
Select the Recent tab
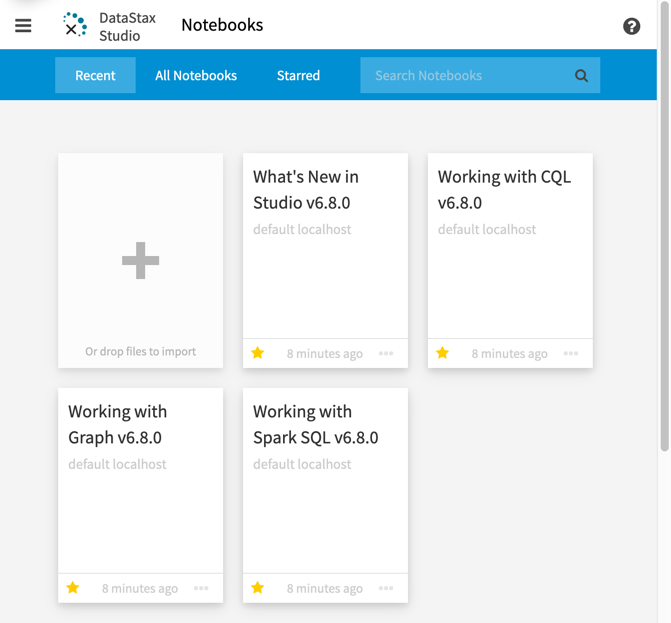(95, 76)
